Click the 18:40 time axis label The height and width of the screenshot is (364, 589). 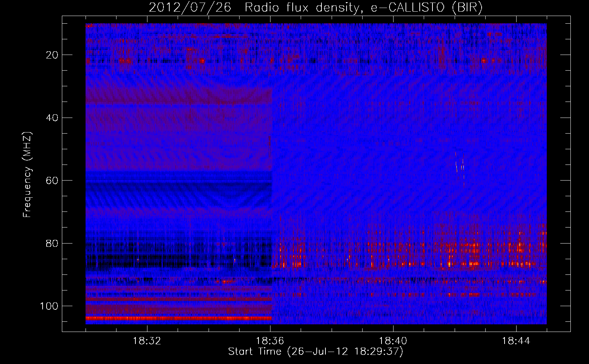393,341
